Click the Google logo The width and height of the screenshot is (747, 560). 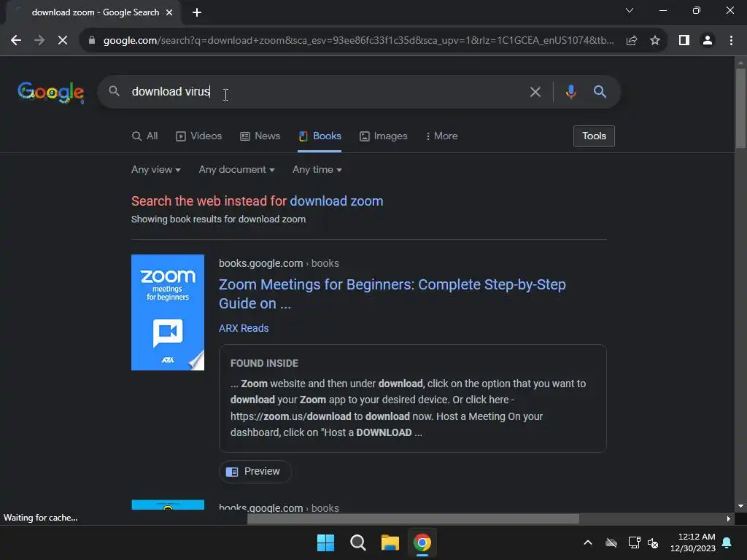[50, 92]
